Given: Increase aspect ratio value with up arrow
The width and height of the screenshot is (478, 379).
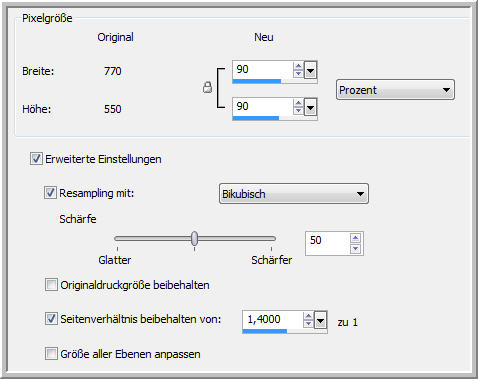Looking at the screenshot, I should click(x=308, y=316).
